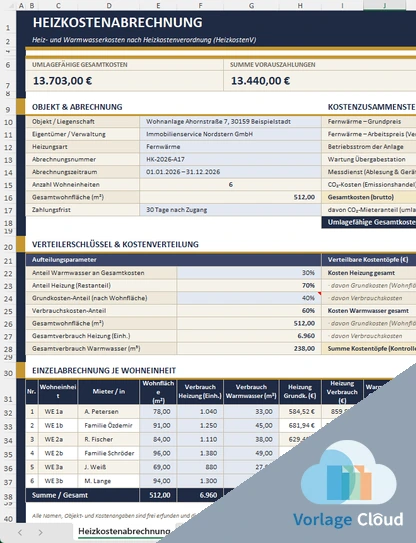The height and width of the screenshot is (543, 416).
Task: Click the Kosten Warmwasser gesamt label
Action: click(x=368, y=311)
